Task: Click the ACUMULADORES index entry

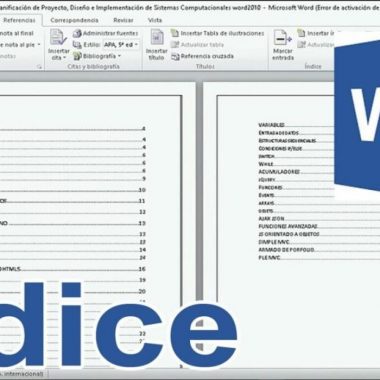Action: [x=279, y=172]
